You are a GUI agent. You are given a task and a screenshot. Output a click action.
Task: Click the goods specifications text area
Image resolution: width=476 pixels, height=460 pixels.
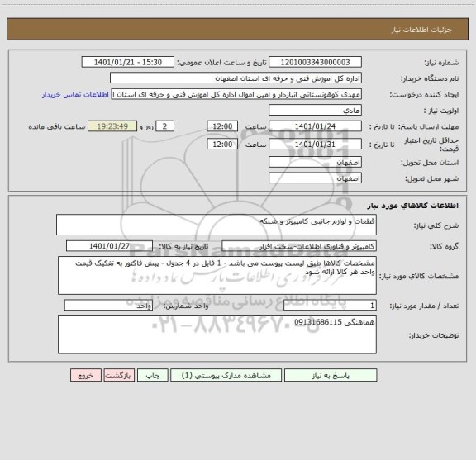coord(217,276)
